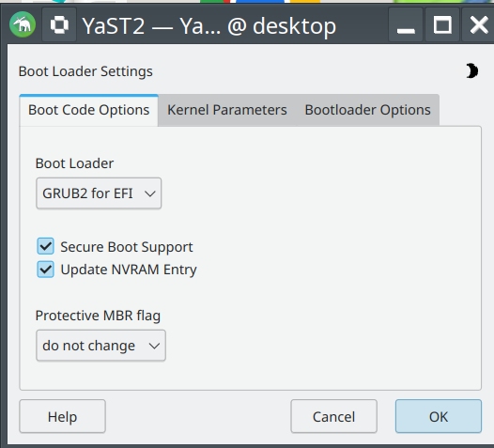Screen dimensions: 494x448
Task: Click the Help button
Action: tap(62, 416)
